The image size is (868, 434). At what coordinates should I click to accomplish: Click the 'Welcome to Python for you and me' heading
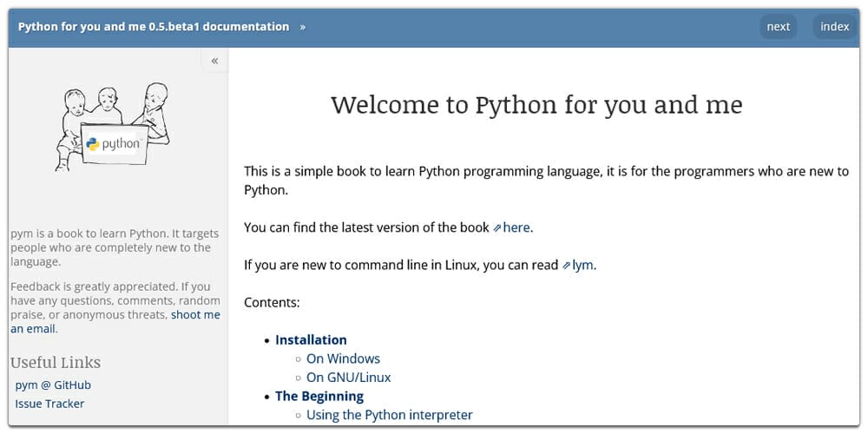pos(536,105)
